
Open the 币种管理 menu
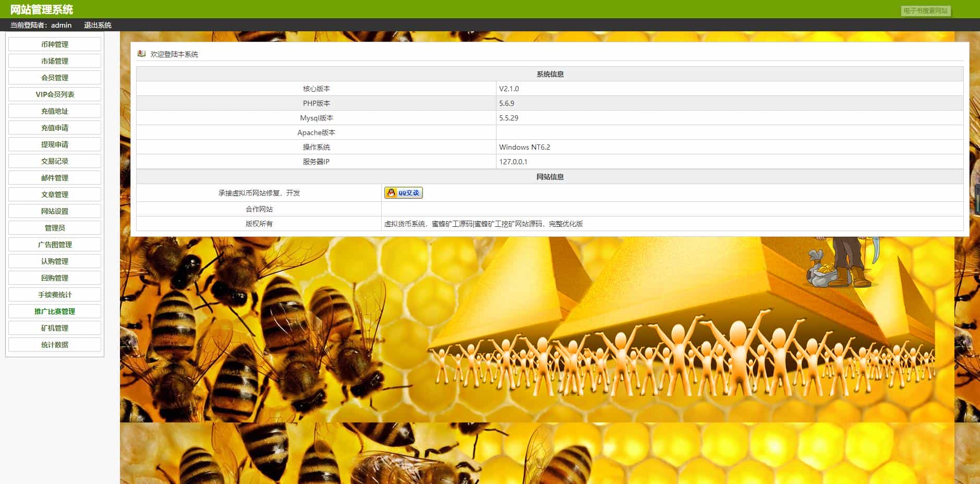pos(55,44)
